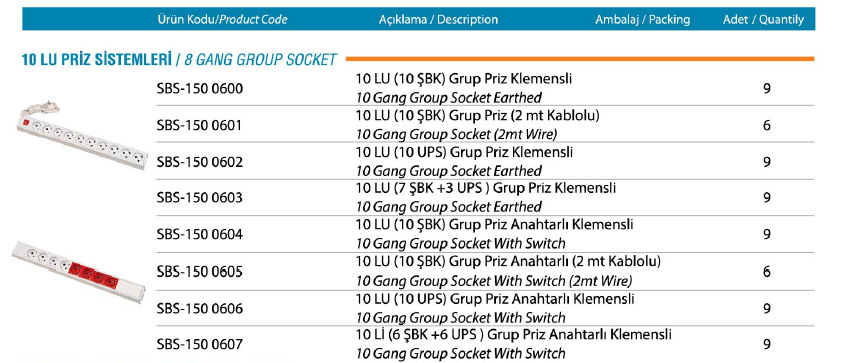
Task: Select product code SBS-150 0602
Action: (x=199, y=162)
